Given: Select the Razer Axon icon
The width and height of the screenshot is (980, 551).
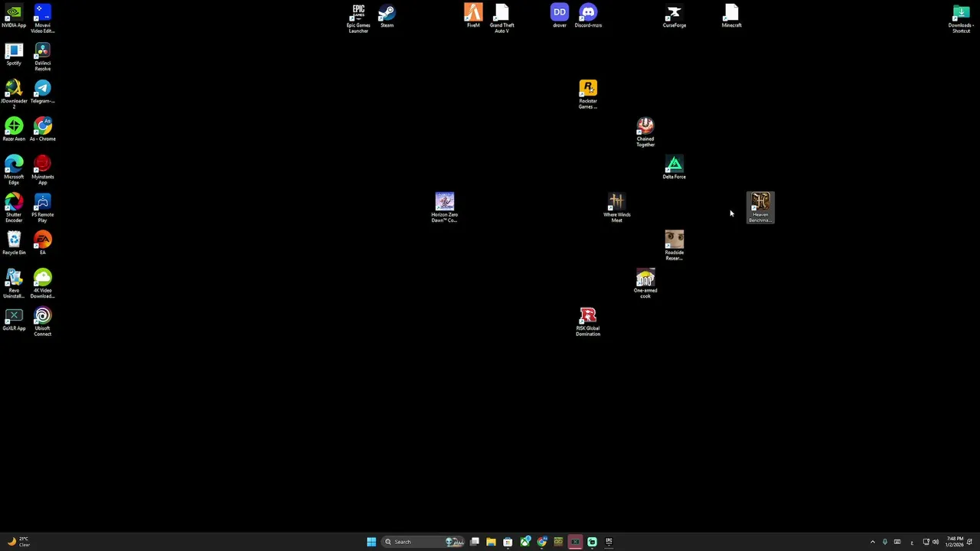Looking at the screenshot, I should [x=14, y=129].
